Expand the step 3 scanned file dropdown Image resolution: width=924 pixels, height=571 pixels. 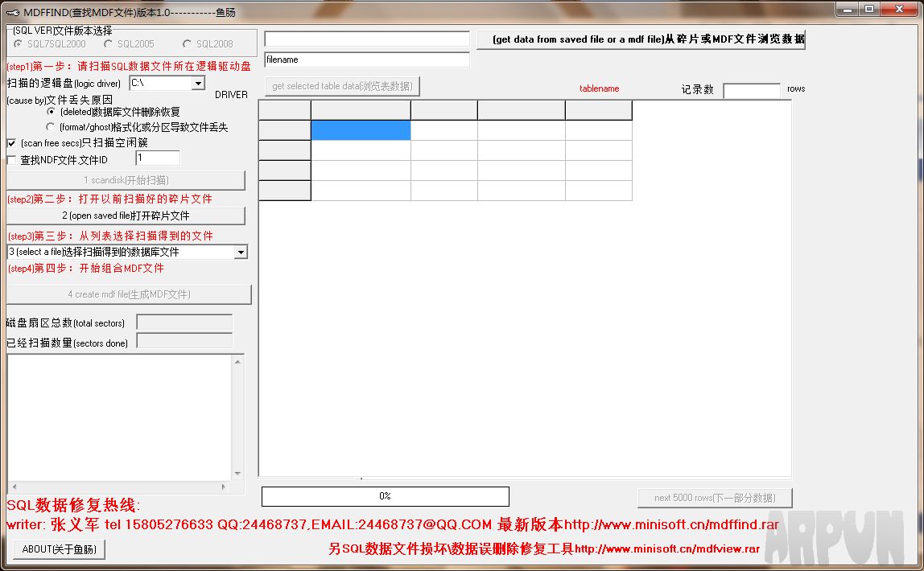tap(241, 252)
